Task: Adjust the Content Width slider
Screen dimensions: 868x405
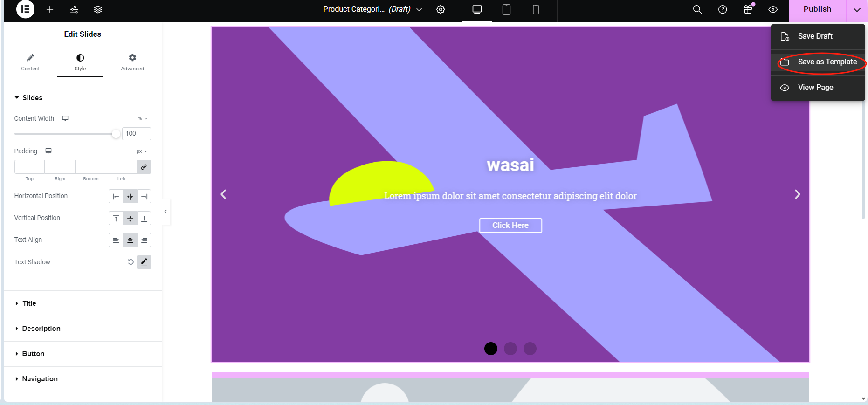Action: [x=65, y=134]
